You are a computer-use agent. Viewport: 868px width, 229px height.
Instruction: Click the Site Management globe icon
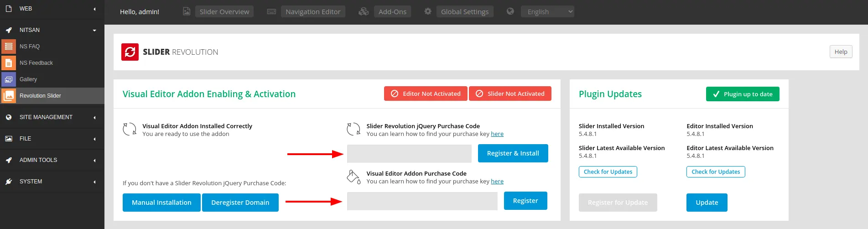[x=9, y=117]
